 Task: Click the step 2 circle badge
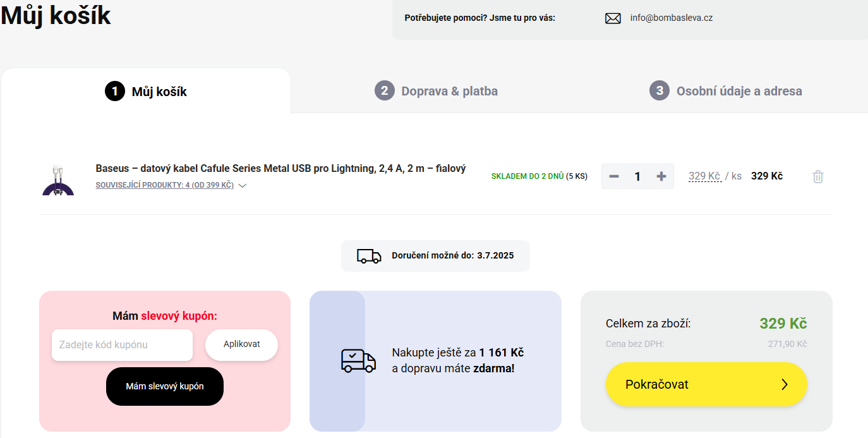point(384,91)
